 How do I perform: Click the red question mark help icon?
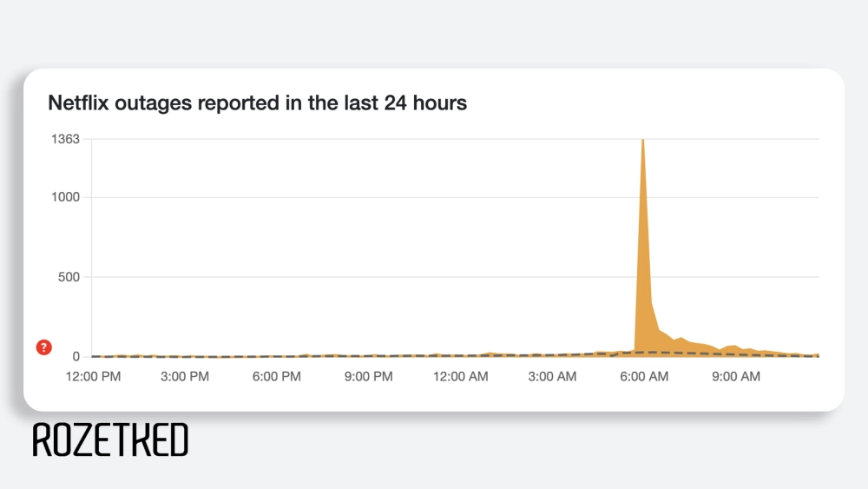coord(44,348)
